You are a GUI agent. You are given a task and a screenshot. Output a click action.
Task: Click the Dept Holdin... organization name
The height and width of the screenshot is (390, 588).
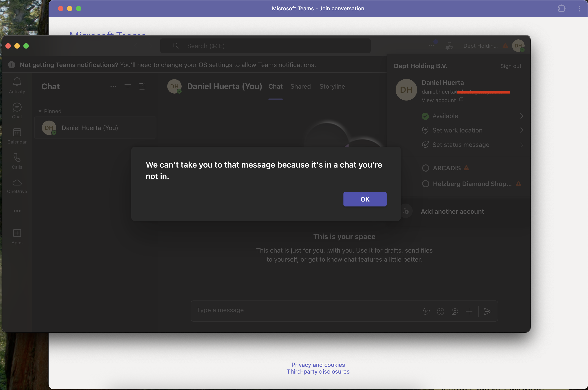tap(480, 46)
